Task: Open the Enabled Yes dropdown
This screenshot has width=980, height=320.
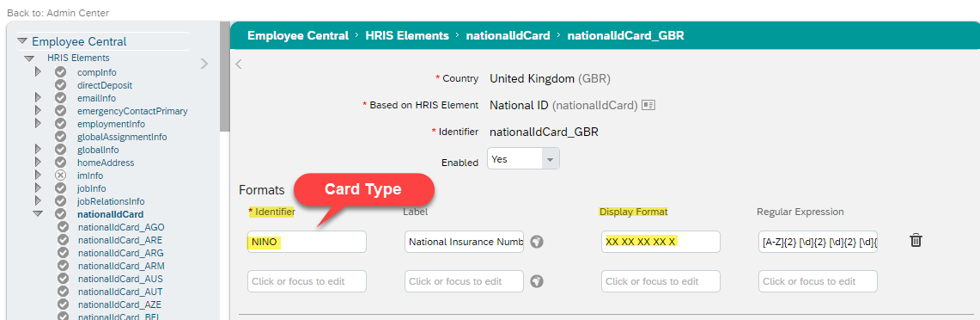Action: (x=523, y=159)
